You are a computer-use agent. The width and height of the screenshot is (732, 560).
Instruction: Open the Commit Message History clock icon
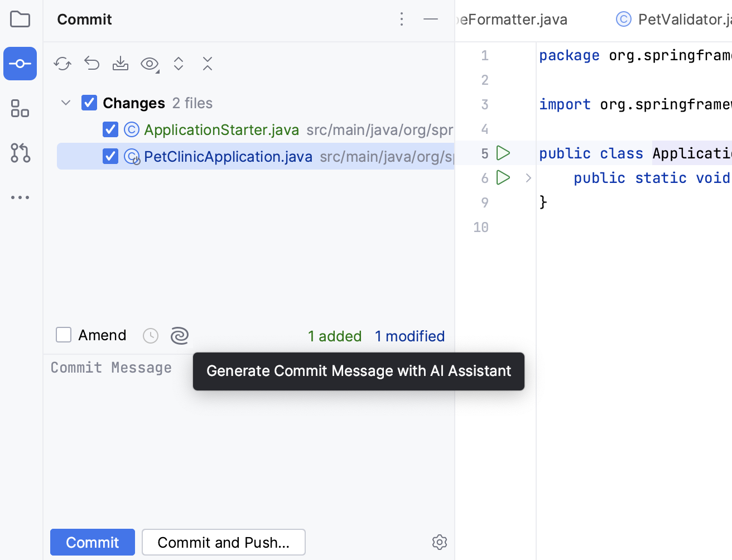click(x=150, y=335)
